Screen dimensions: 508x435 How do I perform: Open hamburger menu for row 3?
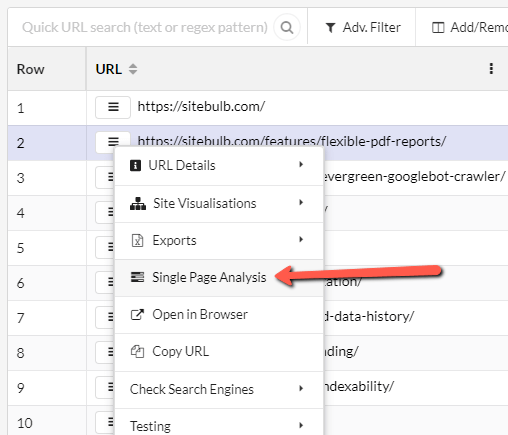(x=105, y=177)
